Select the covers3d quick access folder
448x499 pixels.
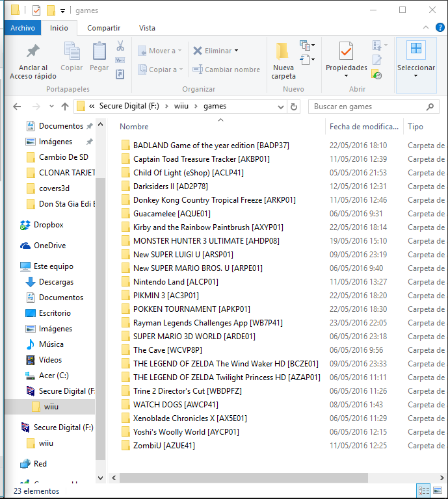[x=47, y=188]
